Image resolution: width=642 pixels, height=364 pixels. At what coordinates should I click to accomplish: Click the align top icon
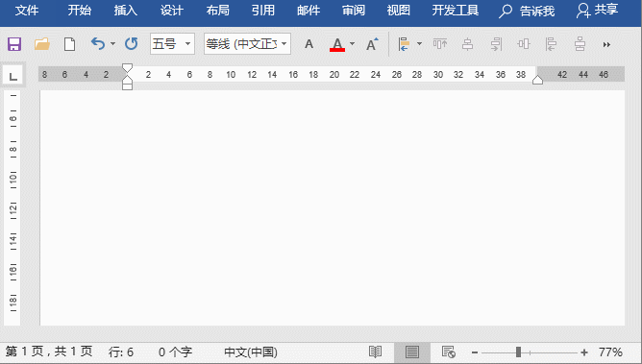pyautogui.click(x=440, y=44)
